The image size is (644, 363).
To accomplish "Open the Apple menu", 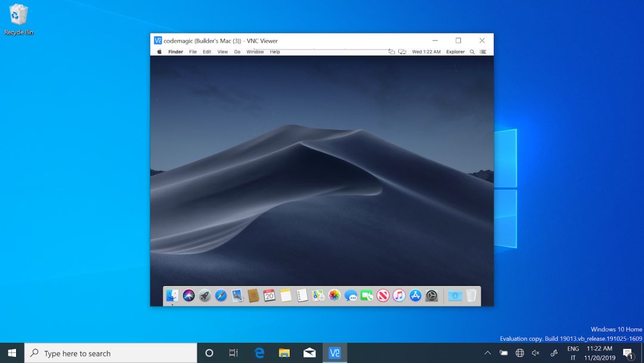I will point(159,52).
